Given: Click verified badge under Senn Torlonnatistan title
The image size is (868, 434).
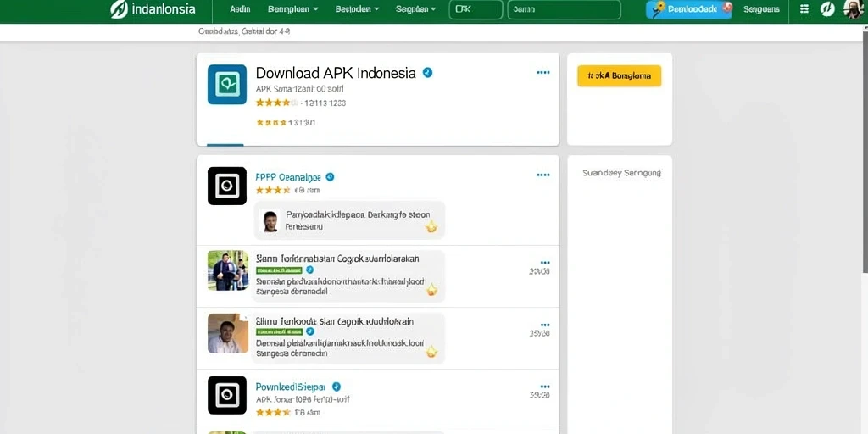Looking at the screenshot, I should tap(310, 270).
